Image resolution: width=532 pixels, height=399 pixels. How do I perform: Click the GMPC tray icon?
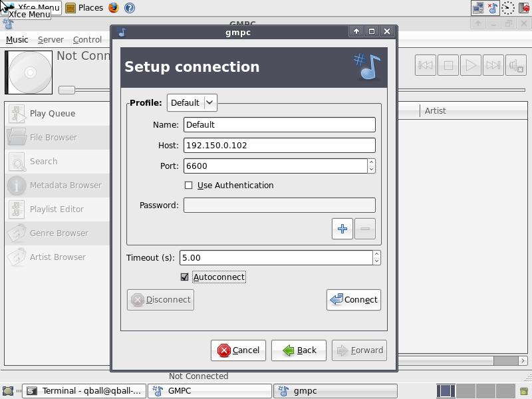coord(493,8)
